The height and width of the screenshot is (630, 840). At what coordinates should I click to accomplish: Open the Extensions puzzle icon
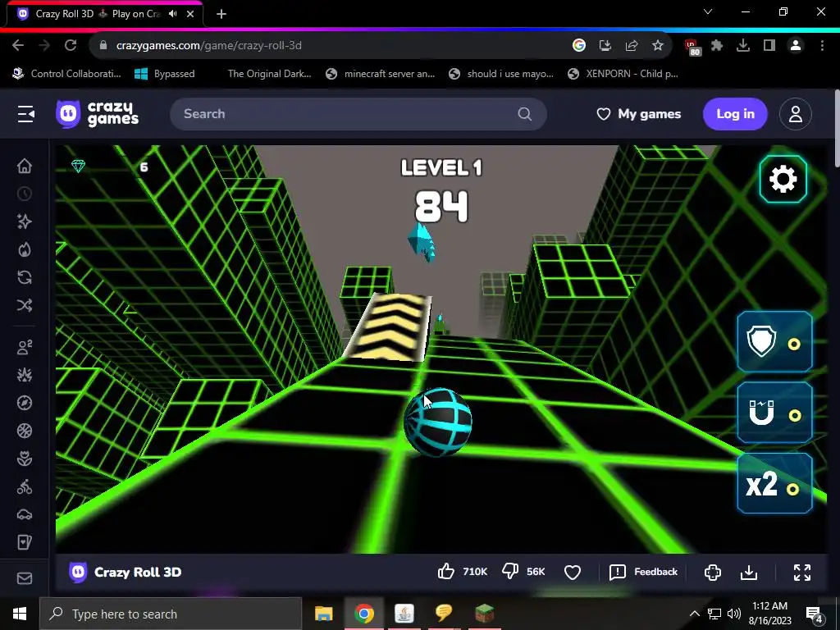[717, 46]
